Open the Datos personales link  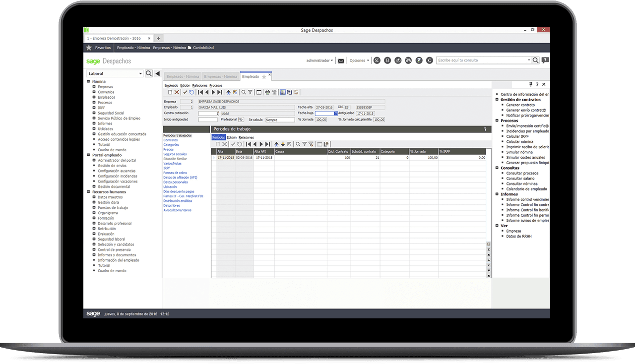click(x=176, y=182)
